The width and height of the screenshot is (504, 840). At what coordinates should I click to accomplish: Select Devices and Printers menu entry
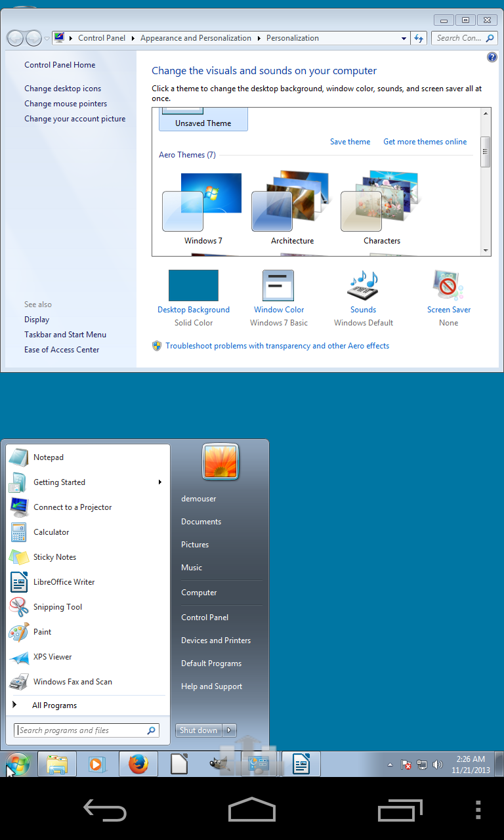(x=216, y=640)
